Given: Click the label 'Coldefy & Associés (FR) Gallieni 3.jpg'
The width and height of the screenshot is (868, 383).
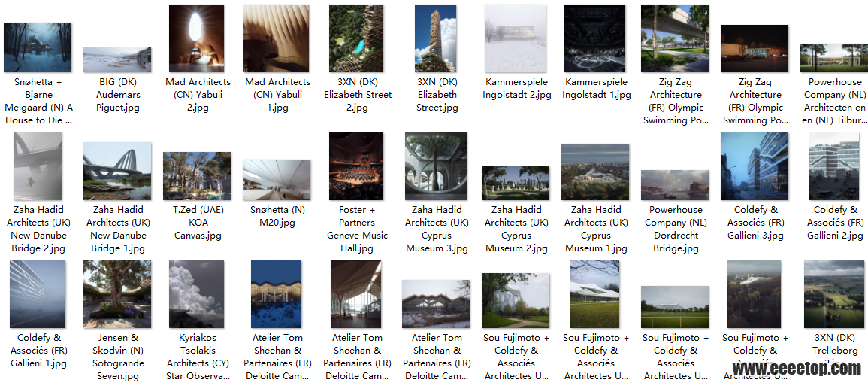Looking at the screenshot, I should [x=755, y=222].
